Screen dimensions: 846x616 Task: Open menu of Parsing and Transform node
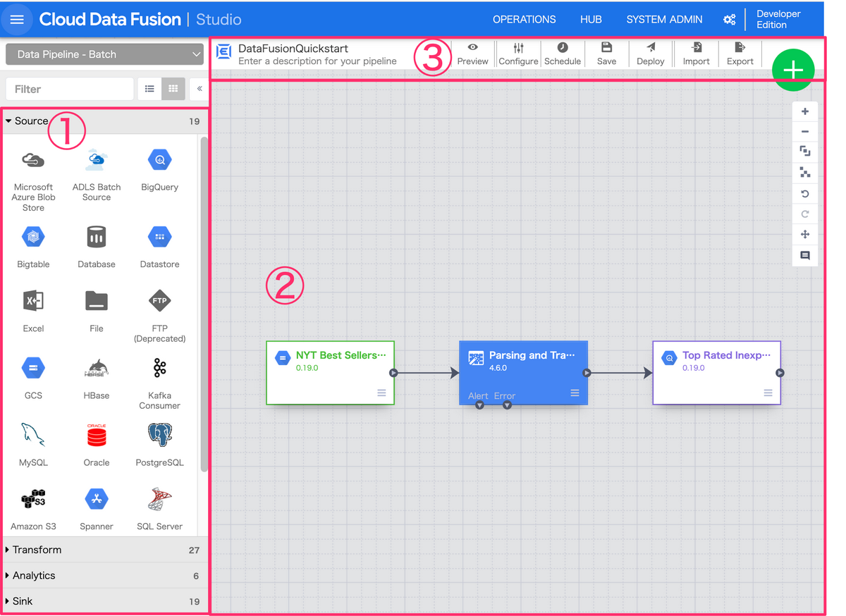575,393
